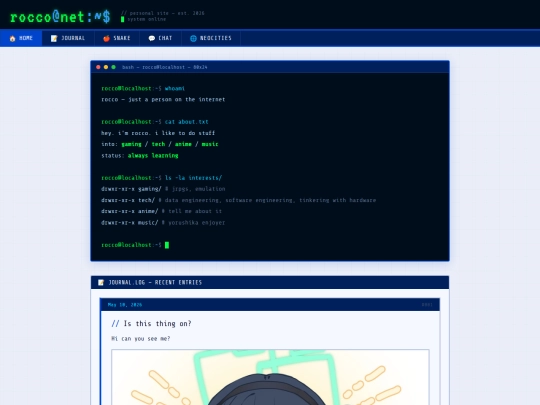The image size is (540, 405).
Task: Open the Journal nav tab
Action: click(68, 38)
